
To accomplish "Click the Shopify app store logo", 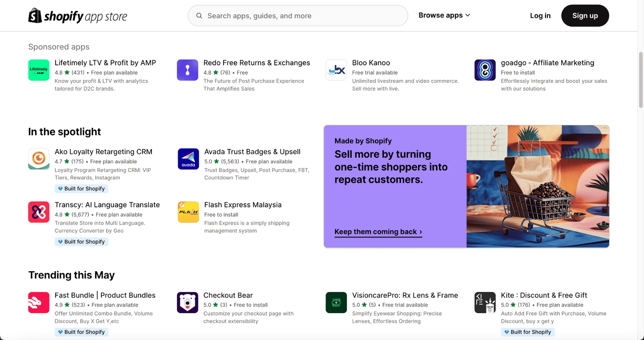I will (78, 16).
